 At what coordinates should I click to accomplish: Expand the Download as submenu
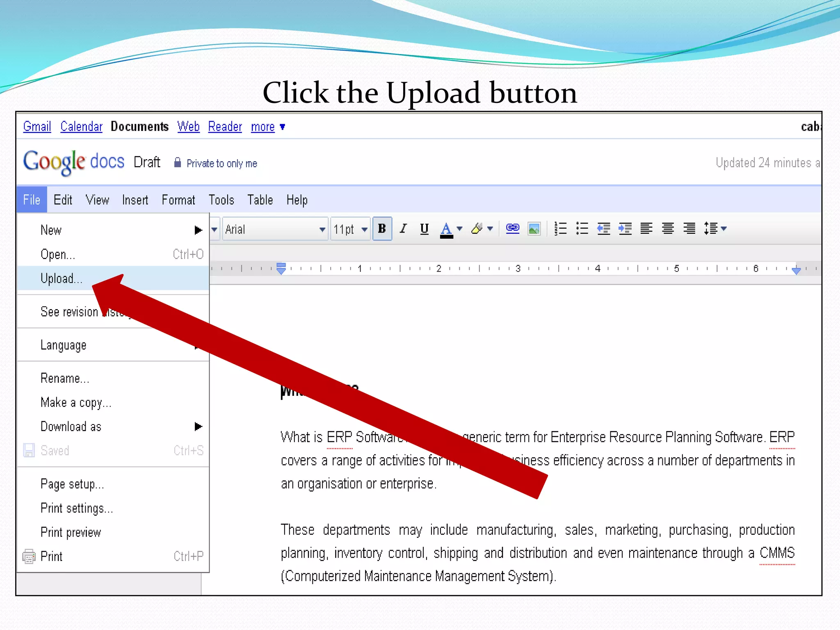tap(113, 427)
